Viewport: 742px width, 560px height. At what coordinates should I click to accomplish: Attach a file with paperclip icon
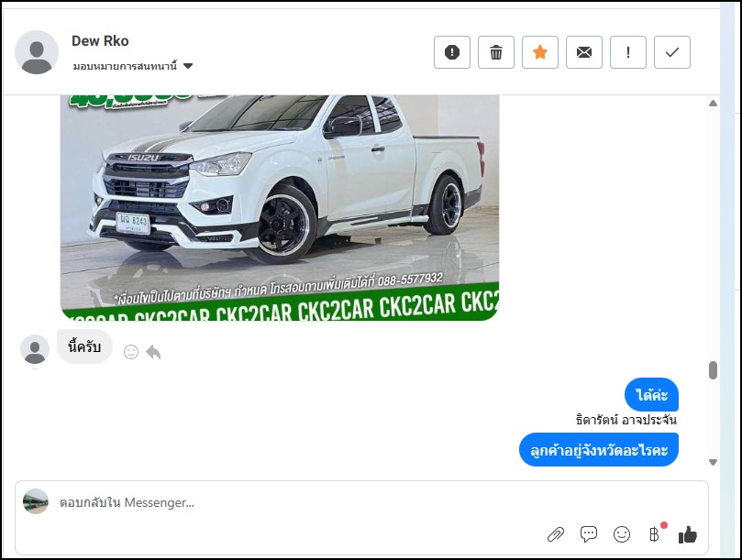556,535
